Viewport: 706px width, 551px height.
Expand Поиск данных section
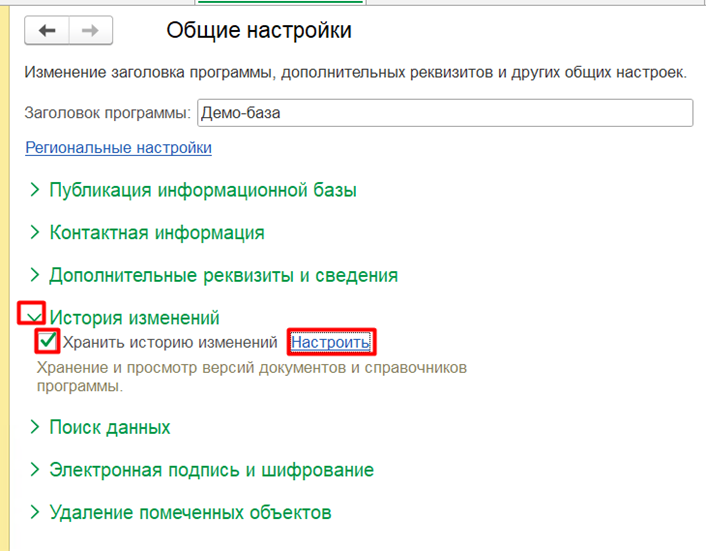(100, 427)
